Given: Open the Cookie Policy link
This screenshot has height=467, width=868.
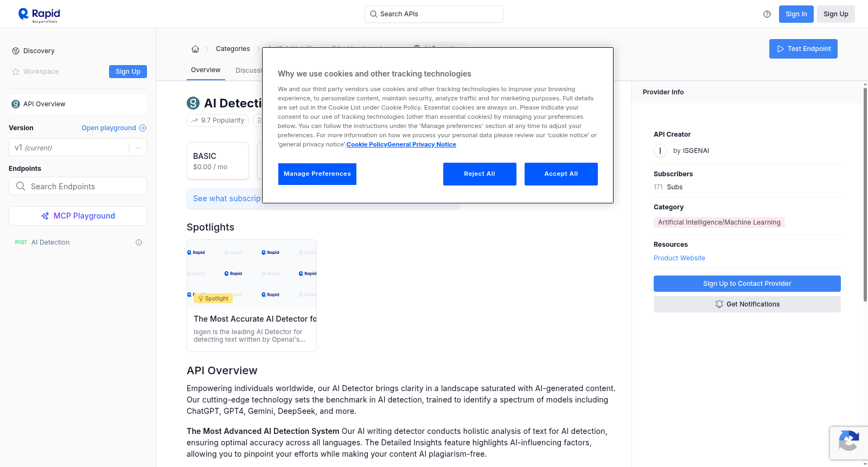Looking at the screenshot, I should [x=367, y=144].
